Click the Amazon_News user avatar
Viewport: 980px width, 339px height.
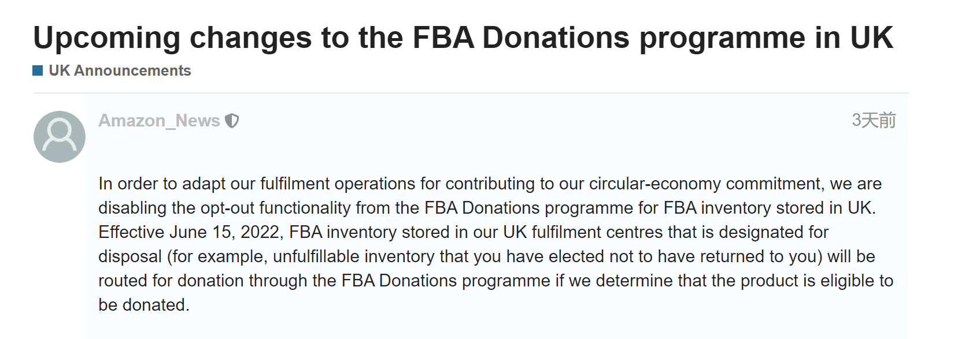pyautogui.click(x=60, y=137)
